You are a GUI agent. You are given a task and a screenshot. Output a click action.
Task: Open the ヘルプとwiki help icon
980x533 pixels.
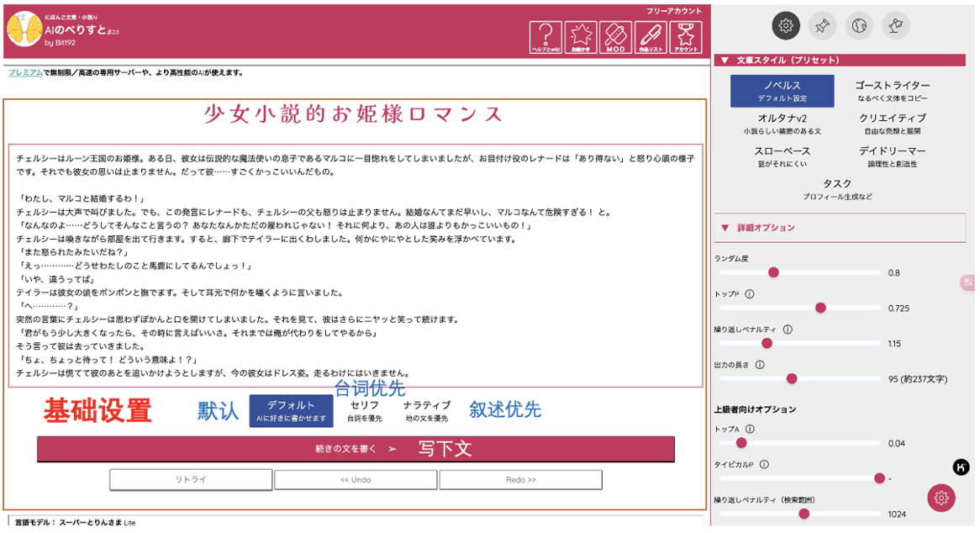545,38
